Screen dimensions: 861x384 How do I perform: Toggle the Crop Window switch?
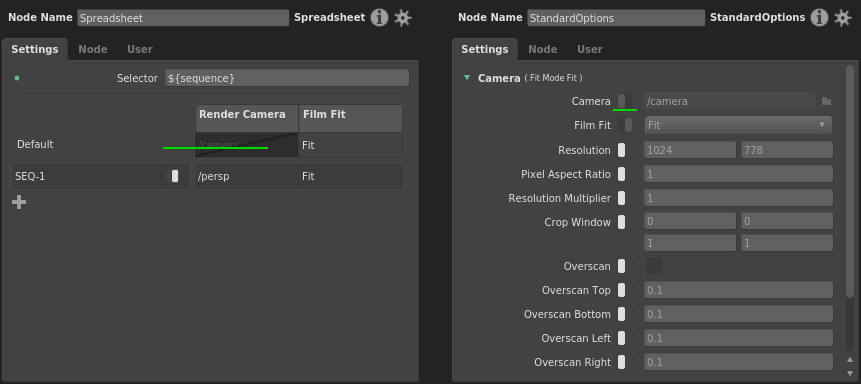pos(624,222)
